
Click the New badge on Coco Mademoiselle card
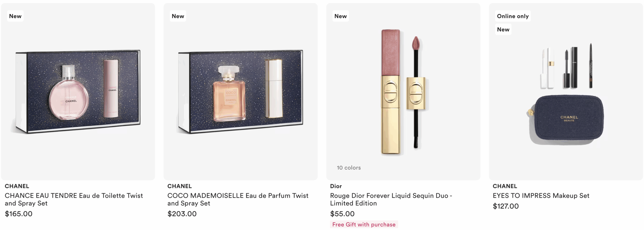click(178, 16)
